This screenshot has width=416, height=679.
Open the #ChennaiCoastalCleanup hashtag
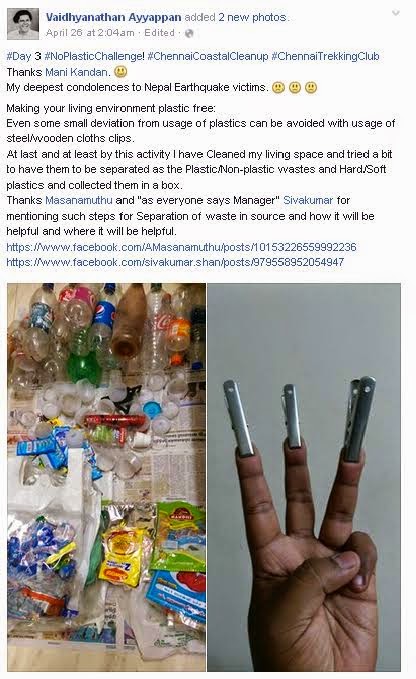[x=208, y=56]
